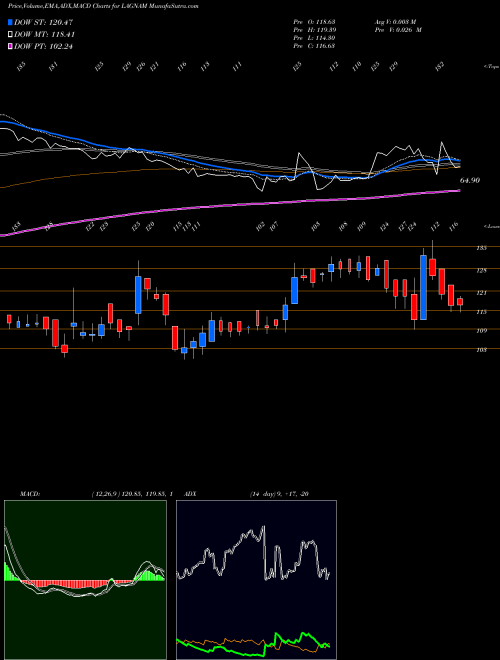500x660 pixels.
Task: Click the chart title mentioning LAGNAM MunafaSutra.com
Action: [103, 6]
